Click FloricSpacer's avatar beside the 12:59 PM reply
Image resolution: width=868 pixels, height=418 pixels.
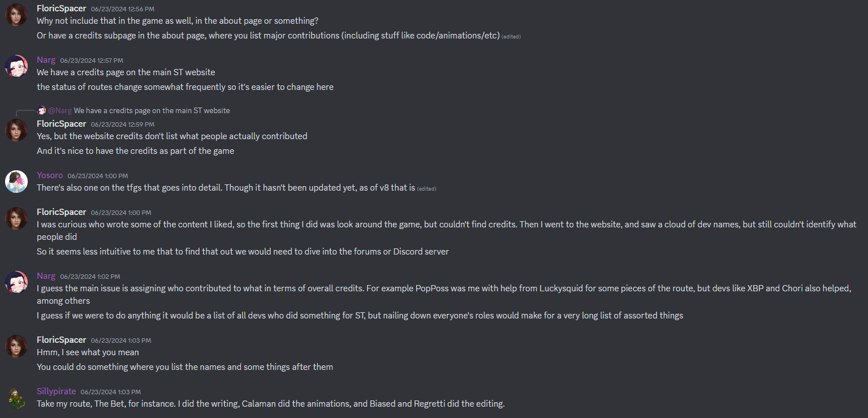[x=16, y=130]
